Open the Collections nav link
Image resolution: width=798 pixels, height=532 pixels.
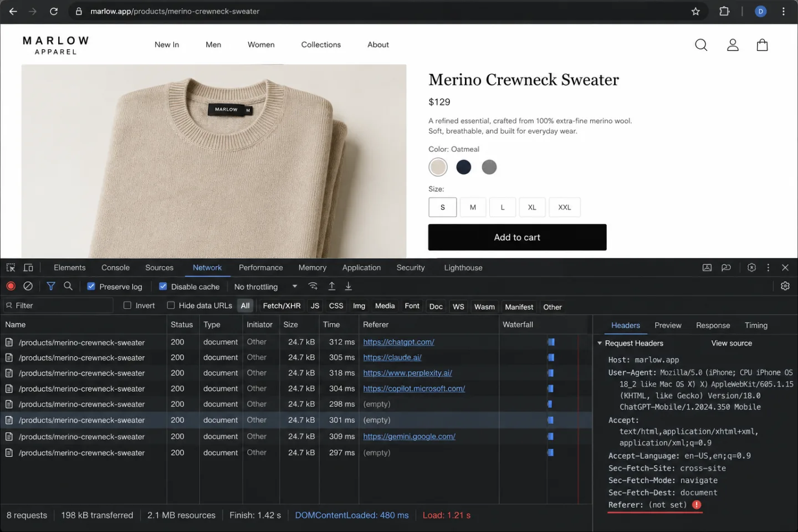(321, 45)
